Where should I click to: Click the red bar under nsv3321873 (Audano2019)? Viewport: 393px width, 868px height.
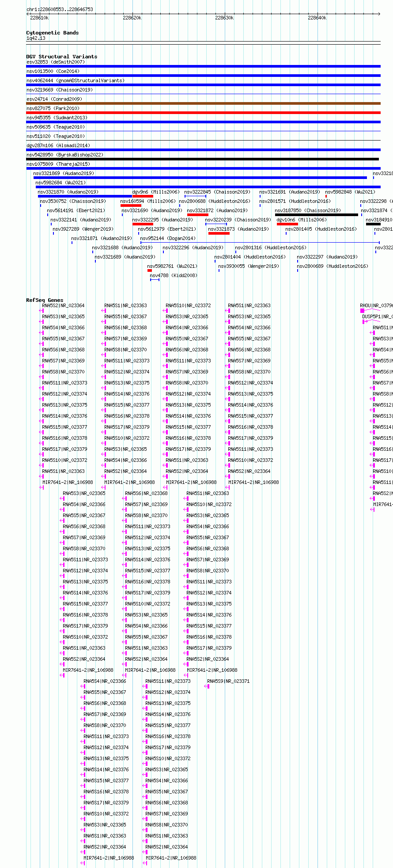point(219,233)
